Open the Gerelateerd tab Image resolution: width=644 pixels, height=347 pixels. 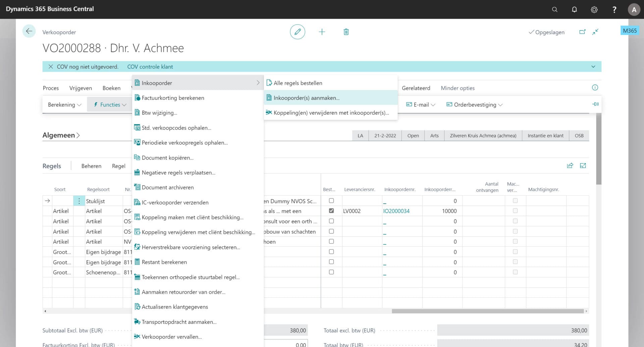pos(416,88)
